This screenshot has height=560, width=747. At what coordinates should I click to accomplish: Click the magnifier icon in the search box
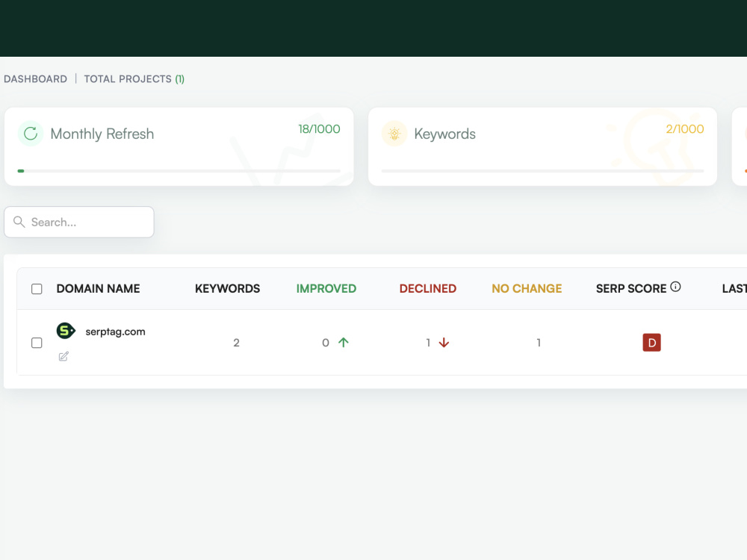[19, 222]
